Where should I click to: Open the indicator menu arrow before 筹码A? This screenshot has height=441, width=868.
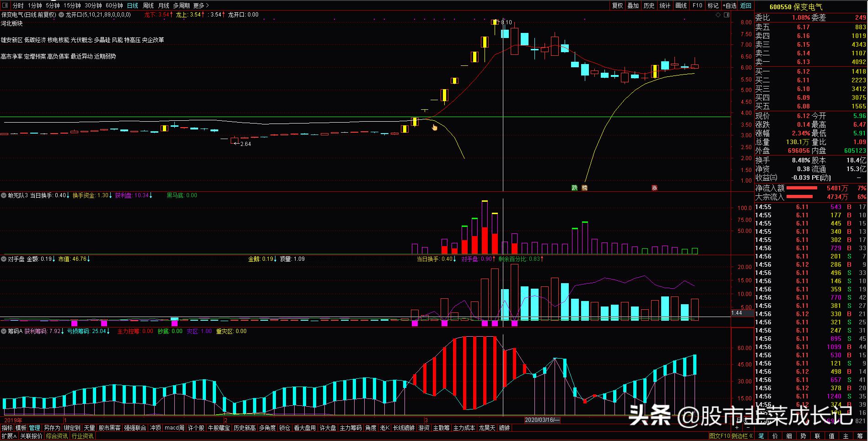(4, 331)
